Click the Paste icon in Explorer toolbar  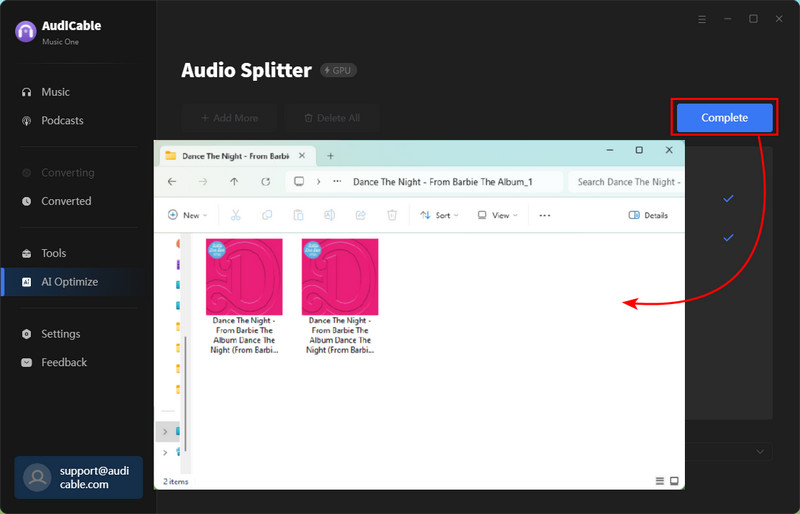[x=298, y=215]
